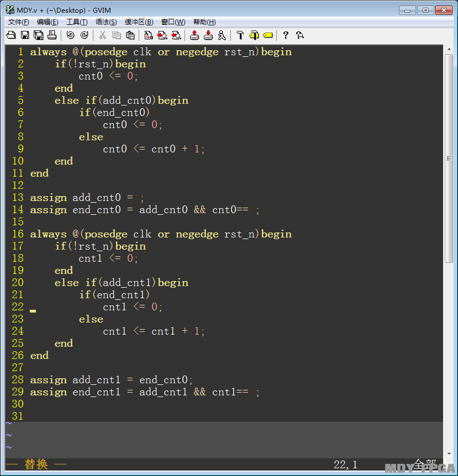
Task: Redo the change via toolbar icon
Action: [x=84, y=35]
